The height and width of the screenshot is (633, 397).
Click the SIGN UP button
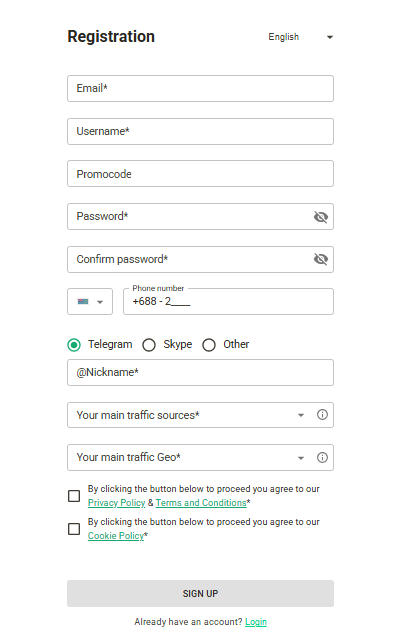pos(200,593)
